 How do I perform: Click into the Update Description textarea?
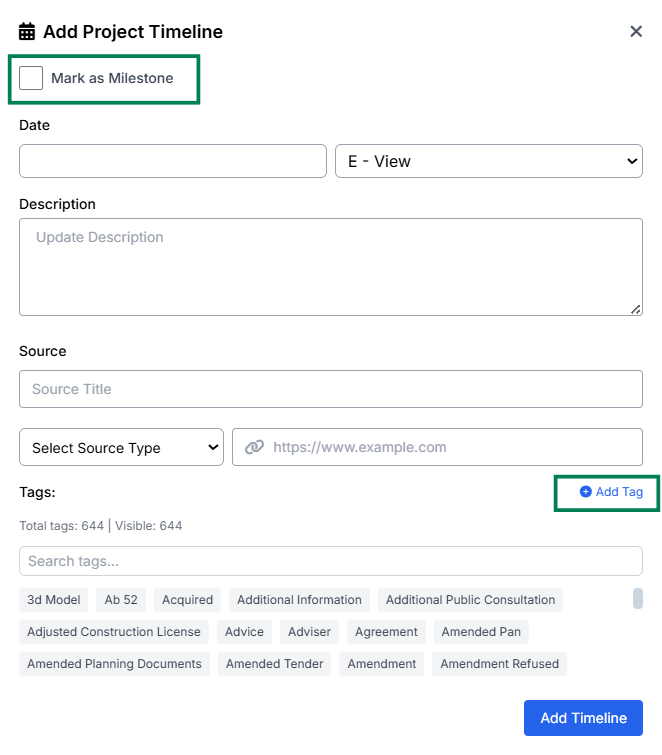pos(330,267)
